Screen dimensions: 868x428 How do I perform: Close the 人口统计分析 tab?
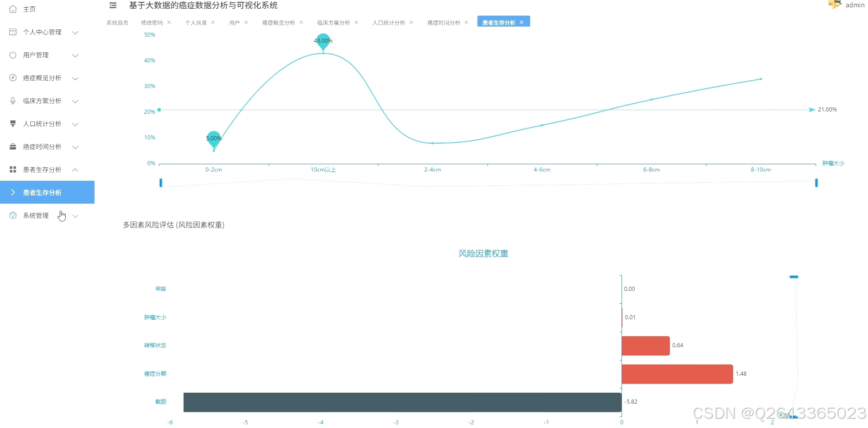(x=411, y=22)
